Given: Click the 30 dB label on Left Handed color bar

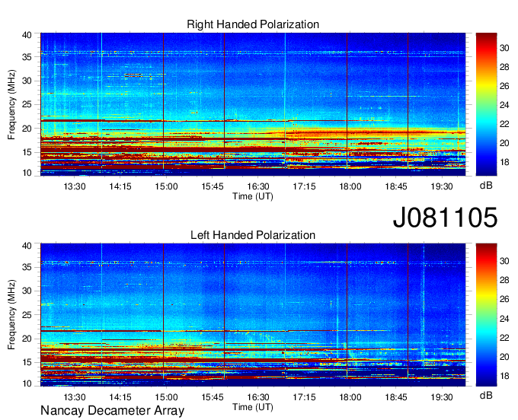Looking at the screenshot, I should pos(504,261).
